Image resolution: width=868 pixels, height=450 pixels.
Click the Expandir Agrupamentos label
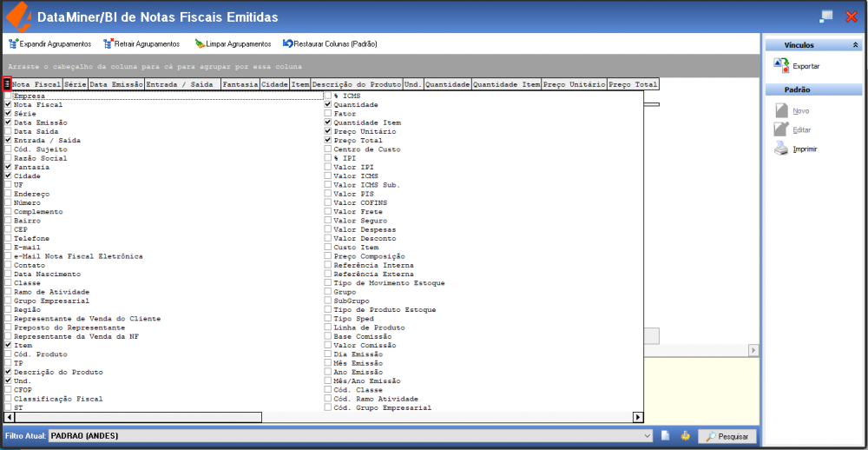point(56,43)
